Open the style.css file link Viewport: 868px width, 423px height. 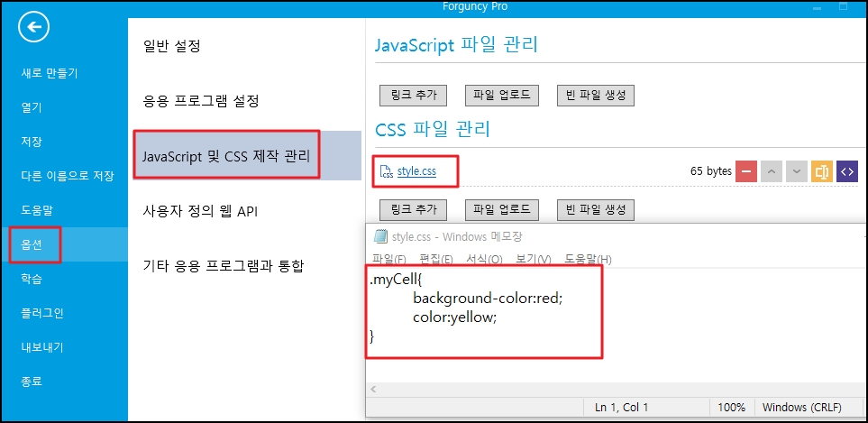tap(416, 171)
